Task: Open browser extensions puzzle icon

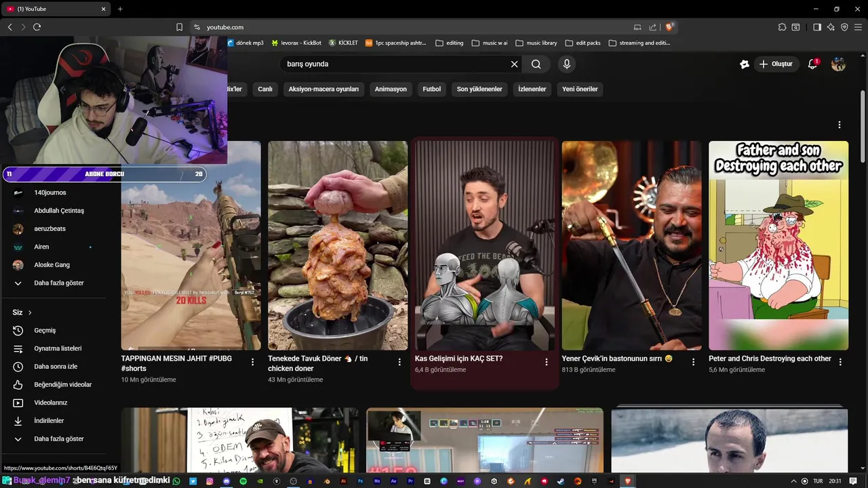Action: (782, 27)
